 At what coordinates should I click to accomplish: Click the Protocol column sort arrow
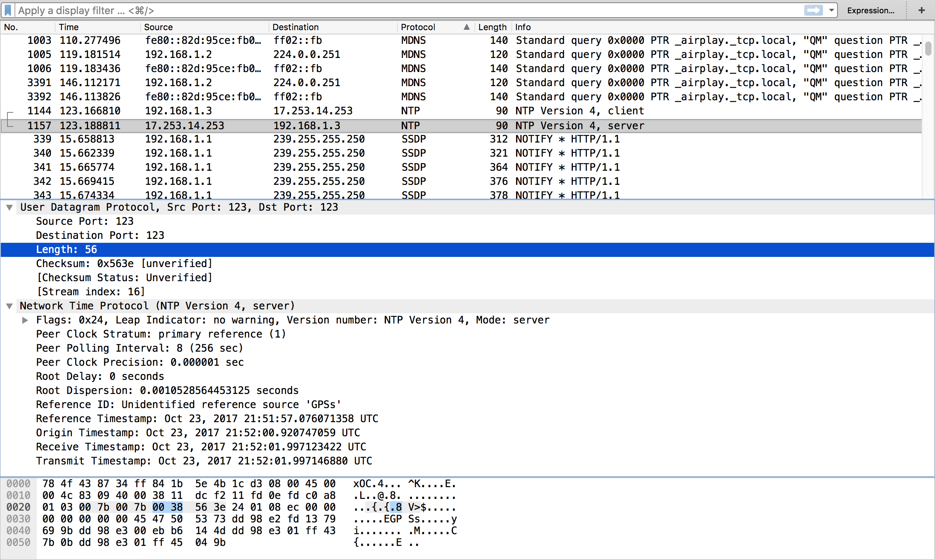(466, 27)
